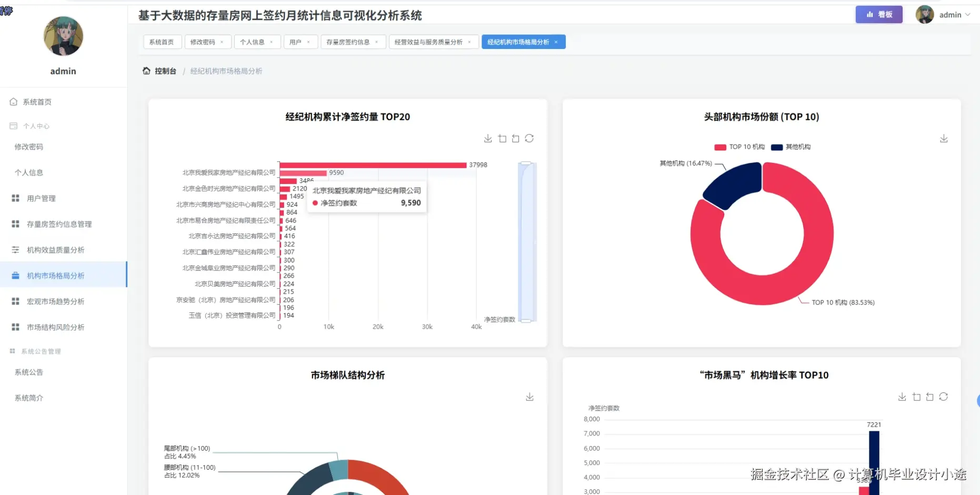
Task: Click the longest bar labeled 37998
Action: pos(373,165)
